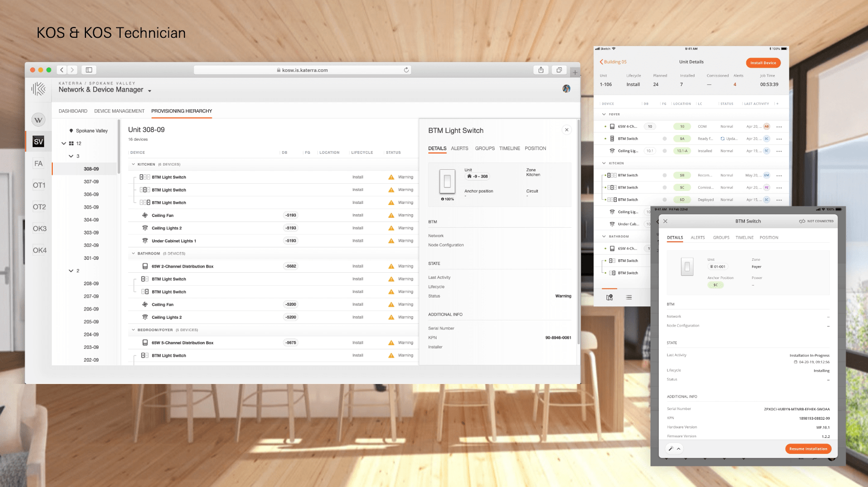Open the Network & Device Manager dropdown
The width and height of the screenshot is (868, 487).
click(x=150, y=91)
